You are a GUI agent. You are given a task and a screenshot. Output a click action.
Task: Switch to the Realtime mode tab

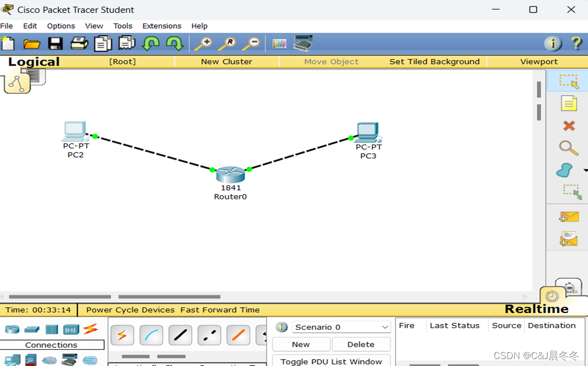536,308
